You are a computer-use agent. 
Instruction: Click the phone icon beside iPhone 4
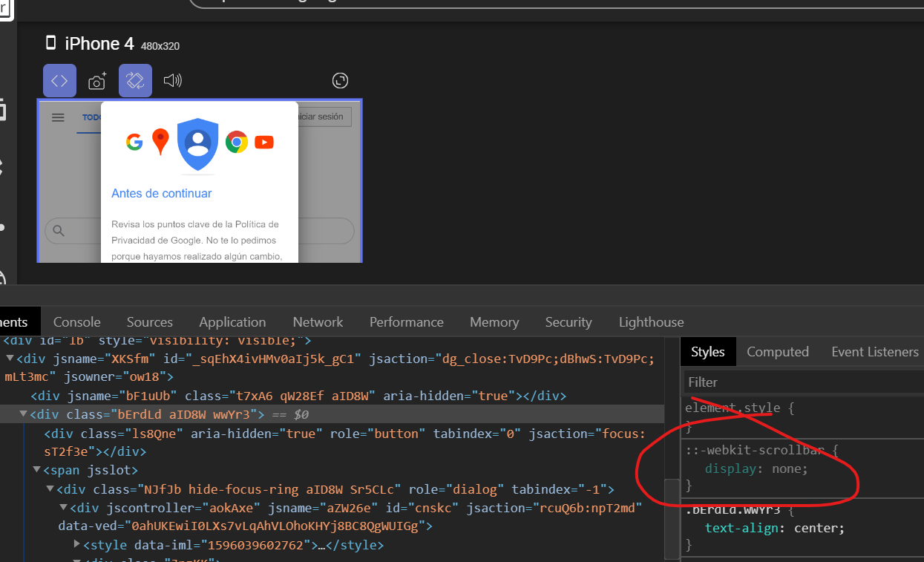coord(51,43)
